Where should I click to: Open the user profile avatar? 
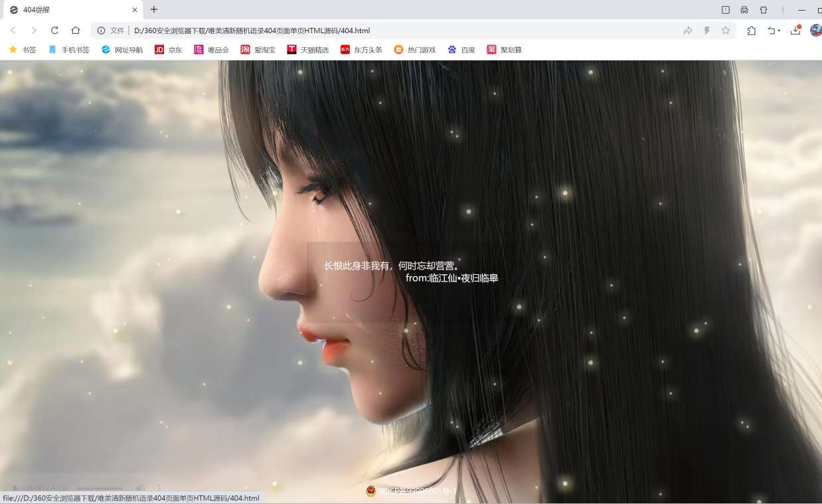(x=815, y=31)
